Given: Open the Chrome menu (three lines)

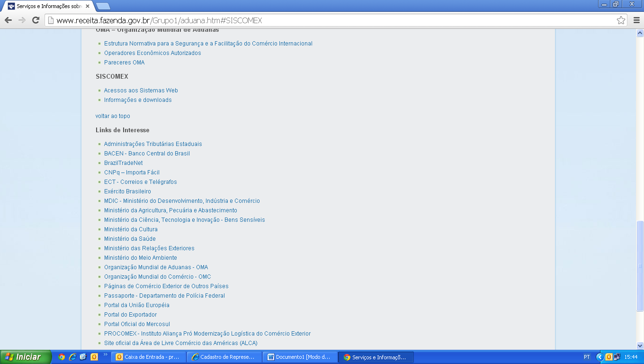Looking at the screenshot, I should (x=636, y=20).
